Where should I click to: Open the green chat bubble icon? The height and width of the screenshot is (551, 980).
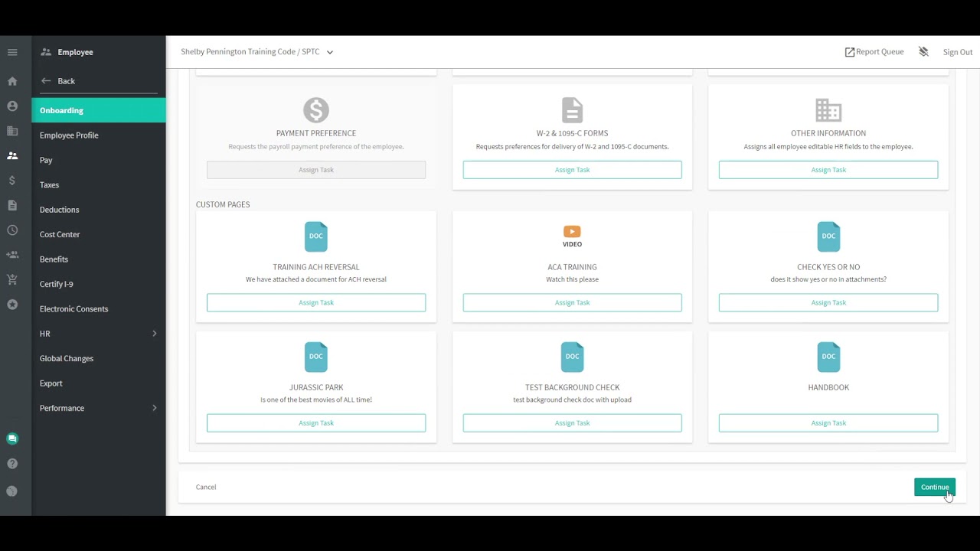coord(12,439)
